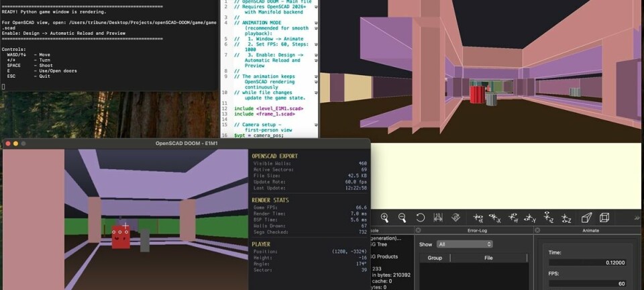Viewport: 644px width, 290px height.
Task: Set viewport to the +Y view
Action: [x=513, y=217]
